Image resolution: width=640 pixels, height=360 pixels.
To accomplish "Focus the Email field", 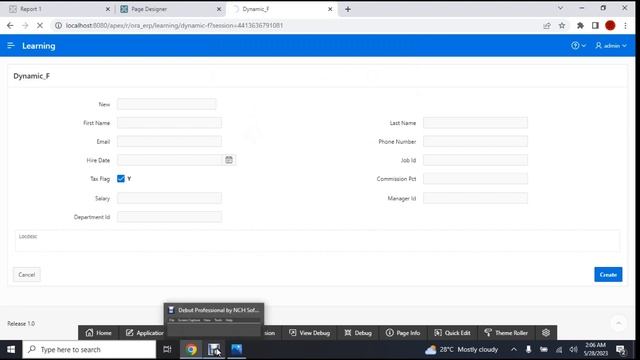I will 169,142.
